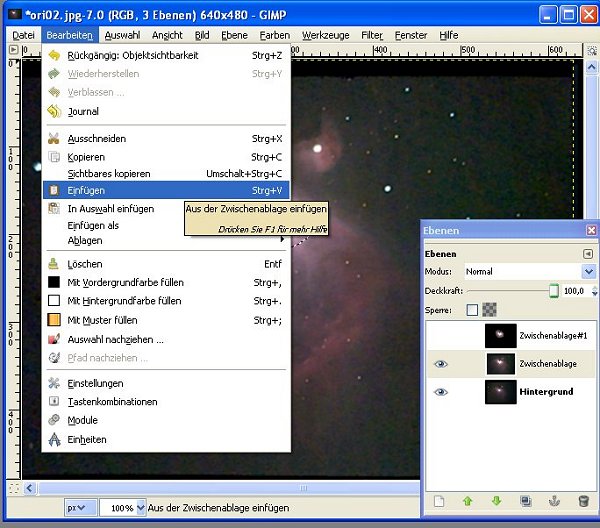Open the 100% zoom dropdown
600x528 pixels.
(141, 508)
